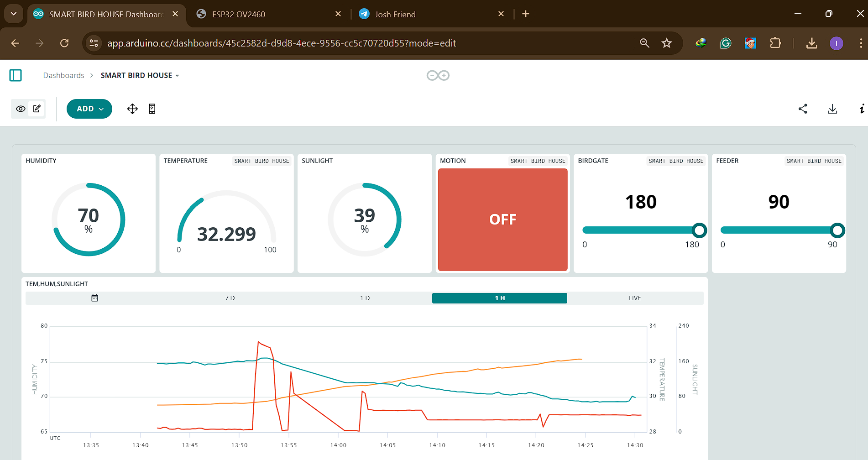
Task: Switch the chart to LIVE
Action: (635, 298)
